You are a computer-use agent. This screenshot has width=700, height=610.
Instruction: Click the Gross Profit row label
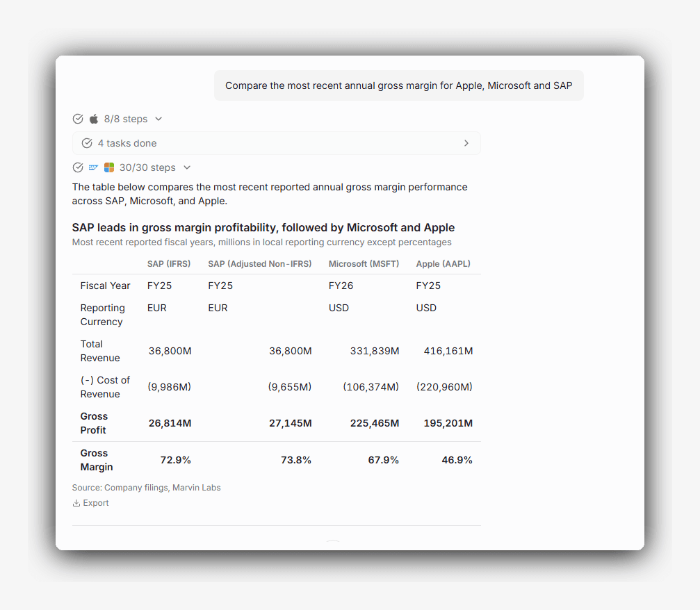coord(94,423)
